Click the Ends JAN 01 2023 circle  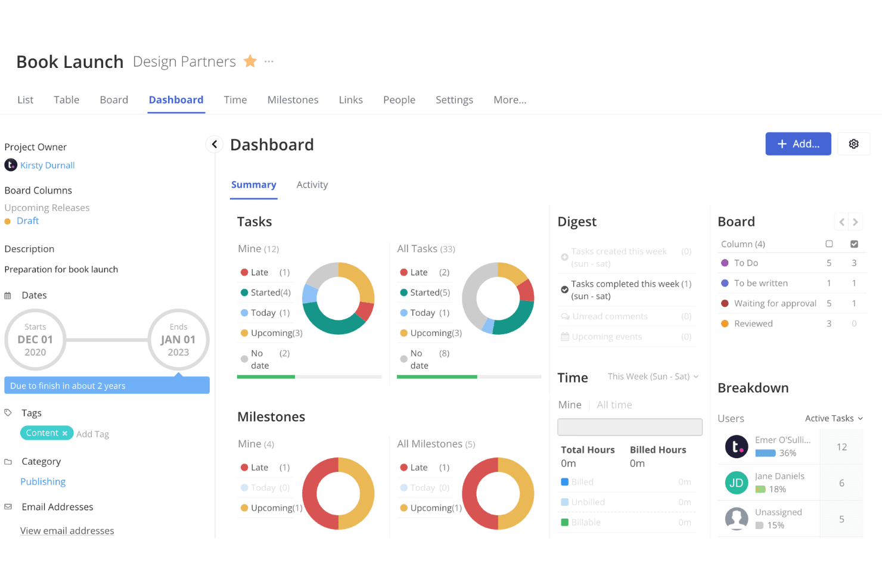[178, 340]
